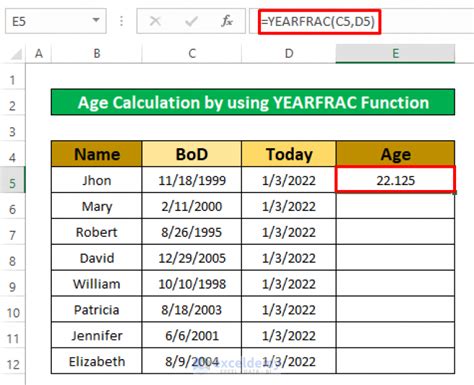Select cell E5 showing 22.125

395,180
